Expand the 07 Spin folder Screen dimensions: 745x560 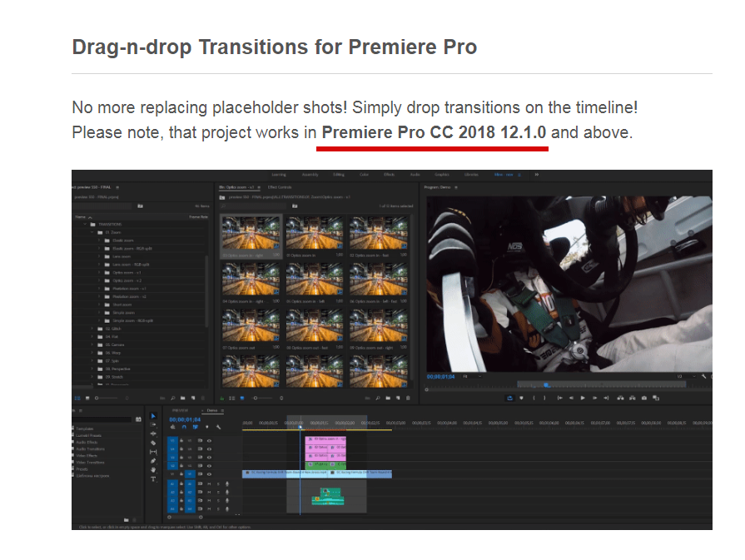click(x=92, y=361)
